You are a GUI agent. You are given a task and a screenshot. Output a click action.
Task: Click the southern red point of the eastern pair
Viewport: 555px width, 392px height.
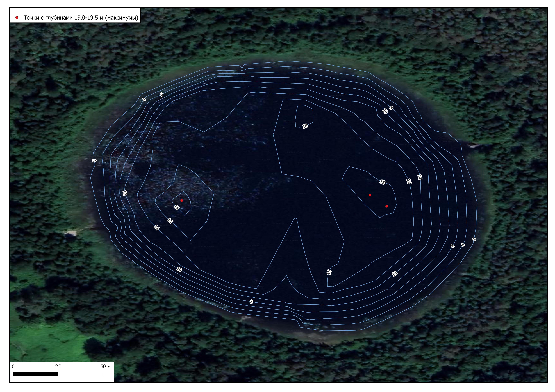[387, 206]
